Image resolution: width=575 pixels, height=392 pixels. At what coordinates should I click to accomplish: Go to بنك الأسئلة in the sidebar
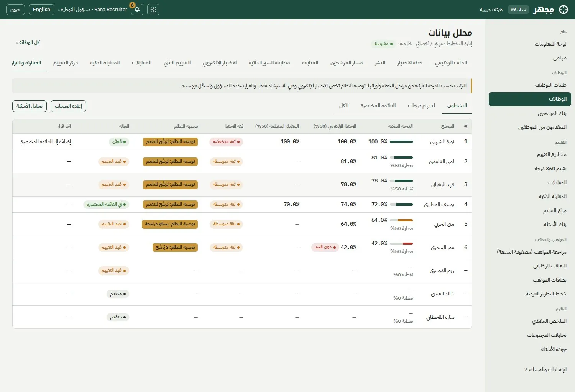[x=530, y=225]
